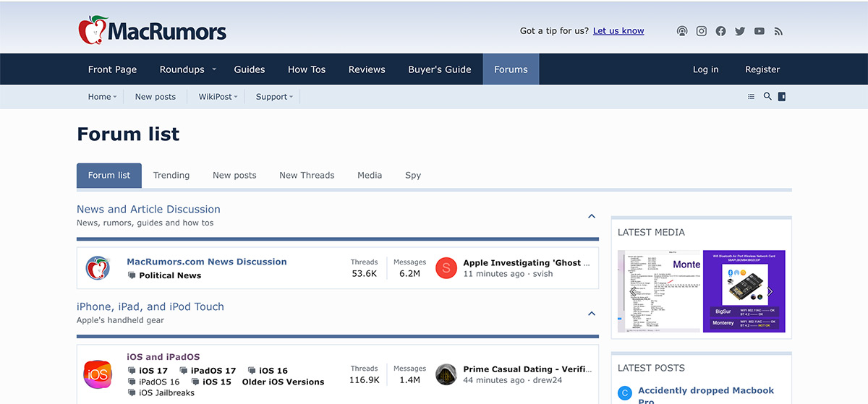Click the Latest Media heading
The image size is (868, 404).
pyautogui.click(x=651, y=232)
